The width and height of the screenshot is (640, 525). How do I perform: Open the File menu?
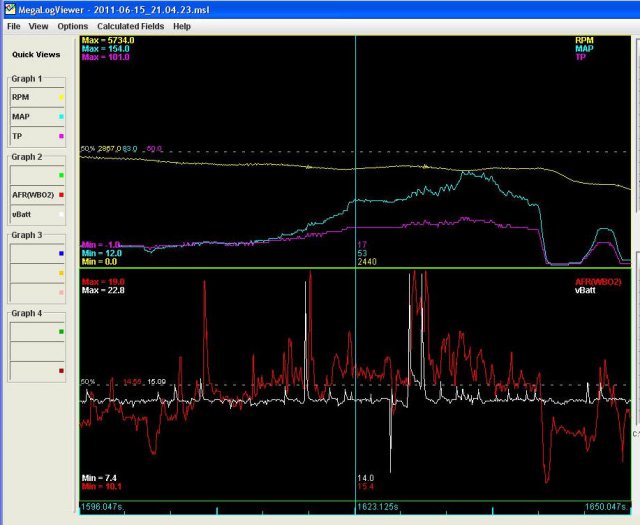(x=14, y=26)
